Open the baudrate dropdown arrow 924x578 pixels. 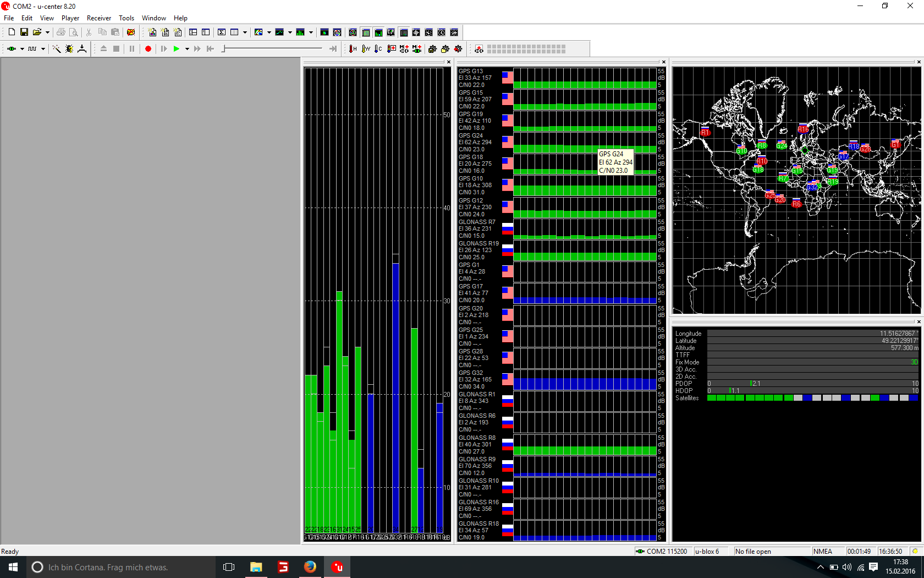pyautogui.click(x=43, y=49)
